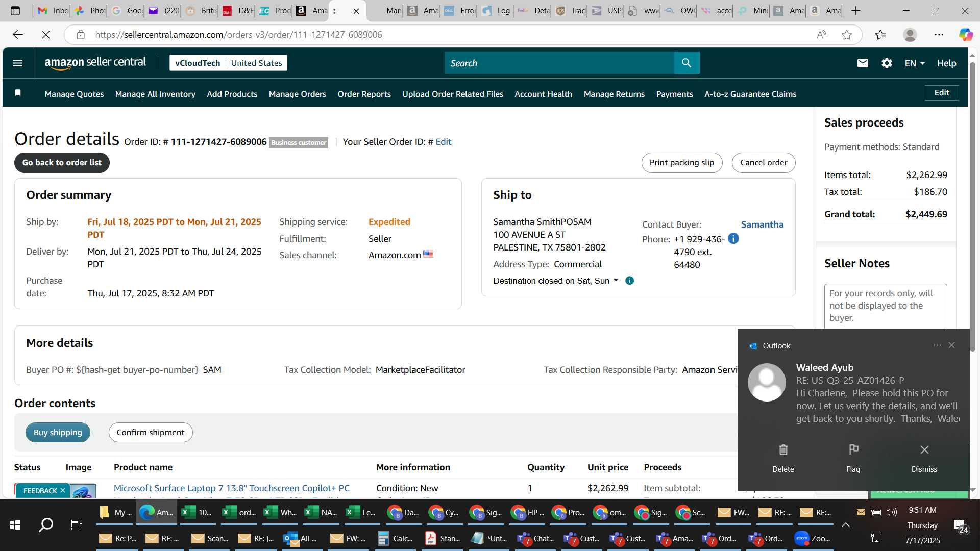Open Manage Returns menu item
The image size is (980, 551).
(614, 94)
